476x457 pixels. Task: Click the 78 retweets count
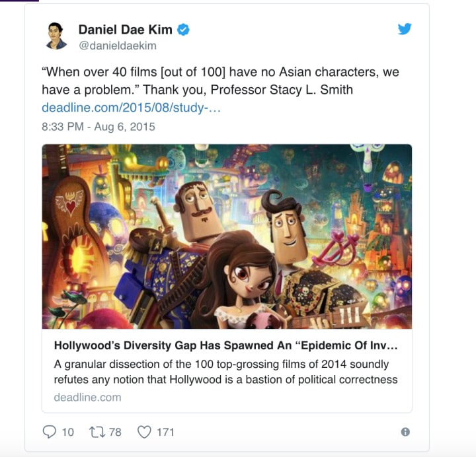coord(115,432)
